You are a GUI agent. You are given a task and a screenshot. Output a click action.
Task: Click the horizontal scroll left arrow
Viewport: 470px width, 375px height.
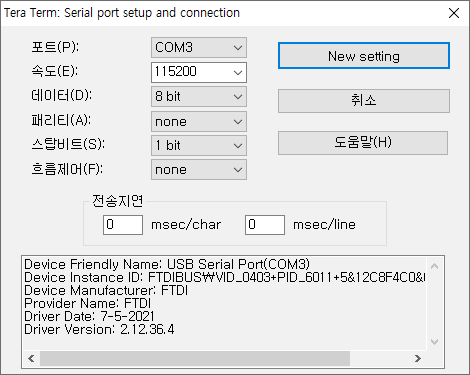31,358
